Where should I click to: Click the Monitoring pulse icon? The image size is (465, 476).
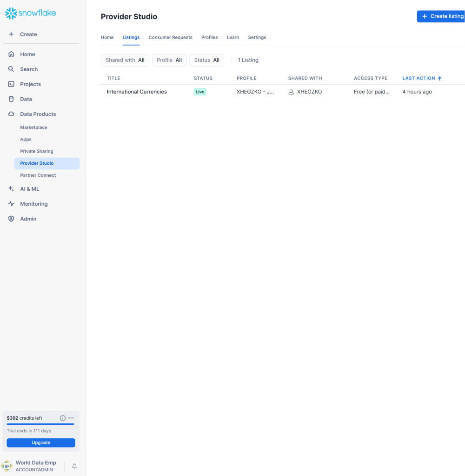click(x=11, y=204)
